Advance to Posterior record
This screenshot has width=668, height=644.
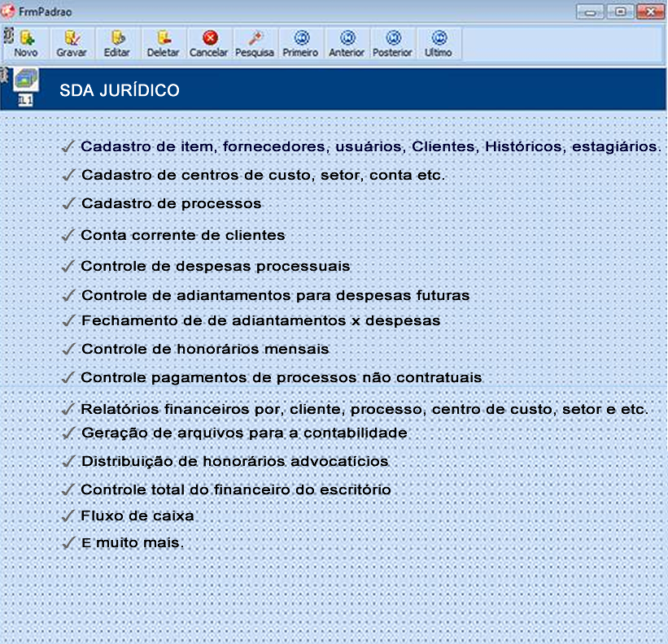click(x=392, y=44)
